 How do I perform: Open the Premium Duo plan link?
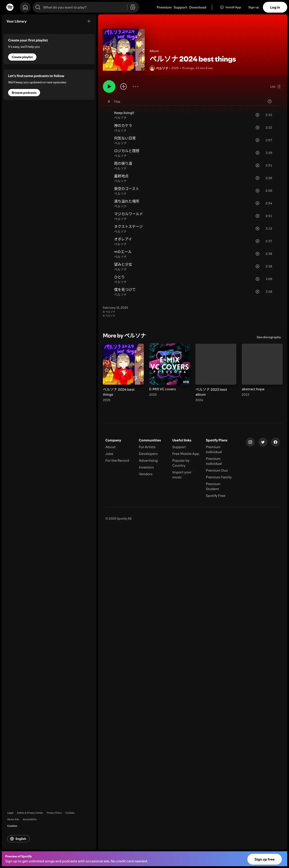pyautogui.click(x=217, y=470)
